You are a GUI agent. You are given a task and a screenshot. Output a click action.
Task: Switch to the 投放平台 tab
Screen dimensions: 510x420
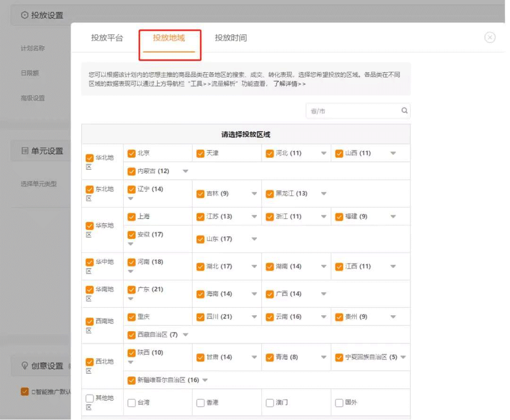tap(107, 38)
